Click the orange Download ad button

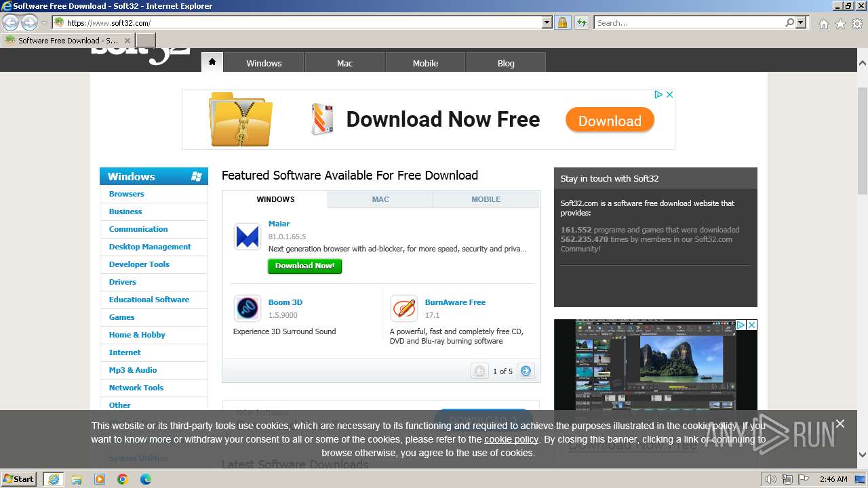click(x=610, y=121)
